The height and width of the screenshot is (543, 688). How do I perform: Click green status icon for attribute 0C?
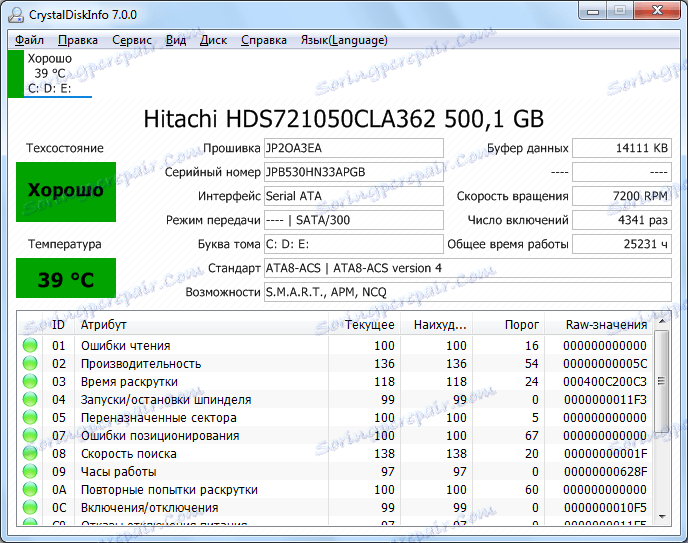coord(30,507)
